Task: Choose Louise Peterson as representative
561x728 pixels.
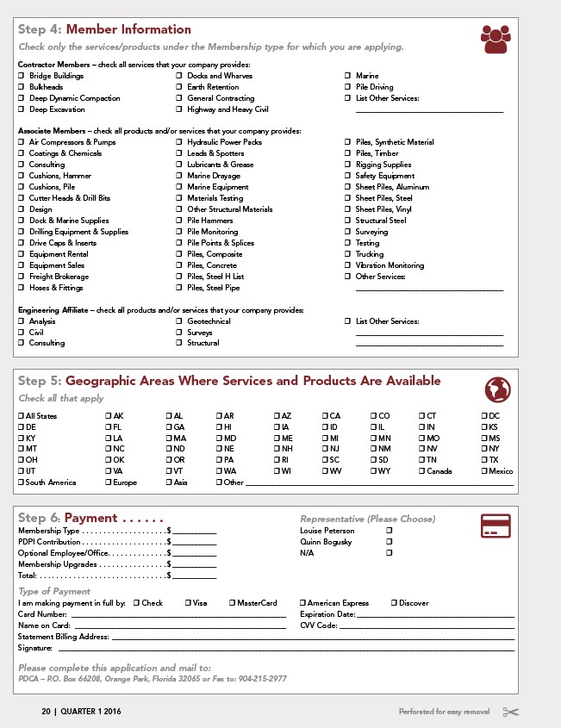Action: 390,531
